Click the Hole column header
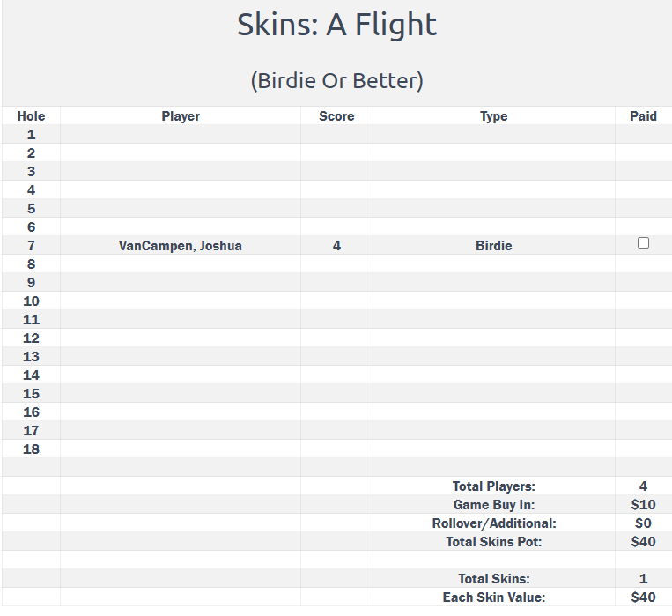The height and width of the screenshot is (616, 672). tap(31, 116)
